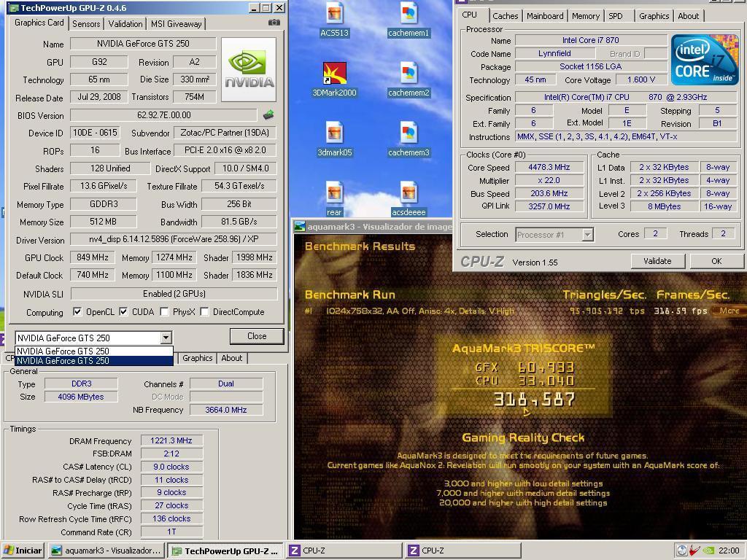747x560 pixels.
Task: Click the NB Frequency value 3664.0 MHz
Action: point(226,410)
